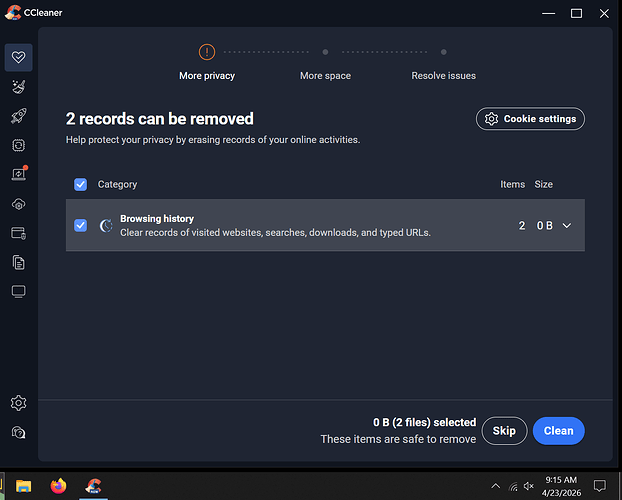Viewport: 622px width, 500px height.
Task: Click the Skip button
Action: [504, 431]
